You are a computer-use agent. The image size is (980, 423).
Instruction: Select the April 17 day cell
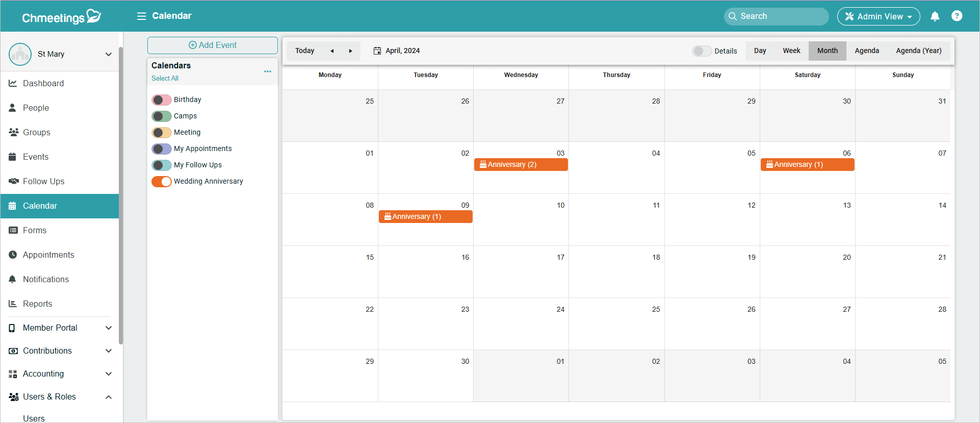pos(521,272)
